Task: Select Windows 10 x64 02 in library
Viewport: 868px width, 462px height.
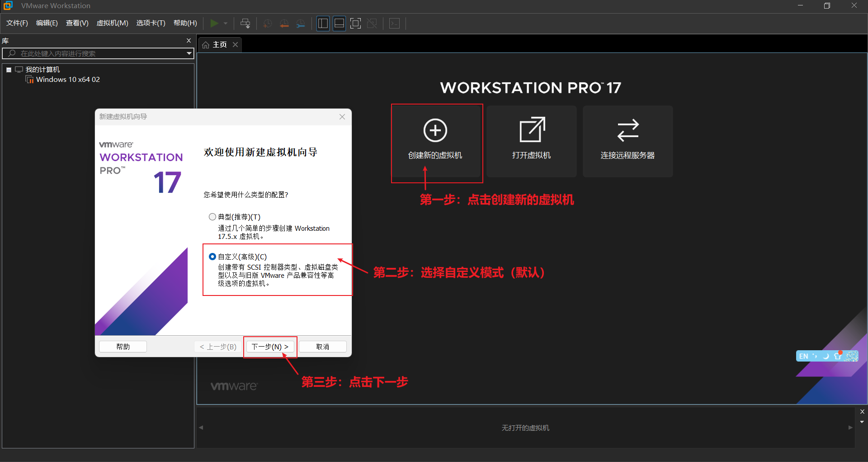Action: pos(68,80)
